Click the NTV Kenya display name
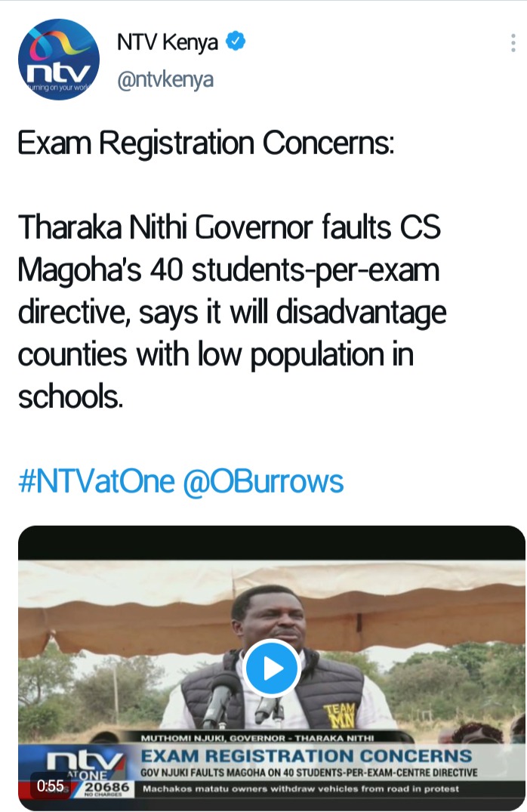The height and width of the screenshot is (812, 527). click(167, 42)
